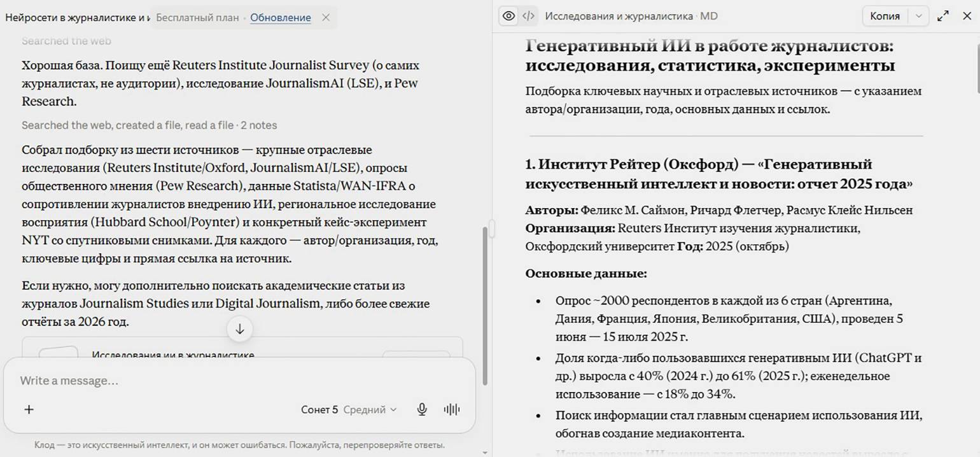Click scroll-to-bottom arrow button

coord(240,328)
